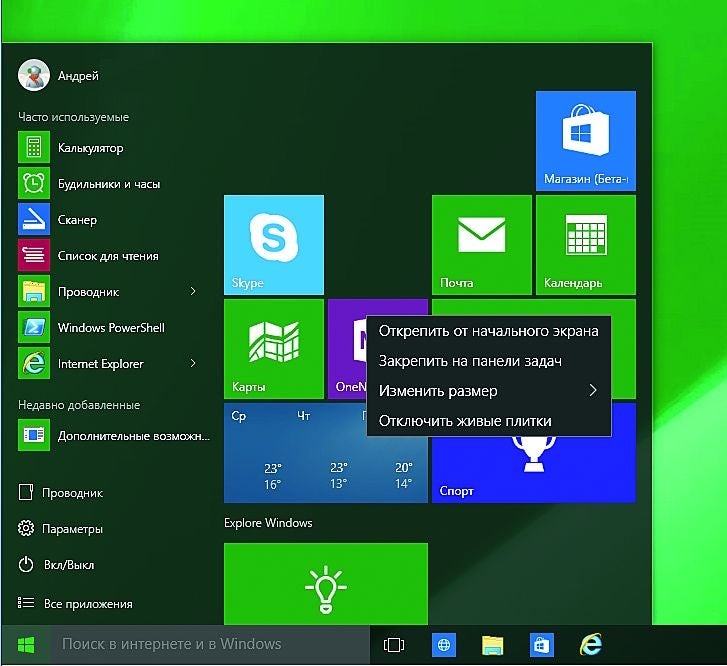727x666 pixels.
Task: Select Закрепить на панели задач
Action: tap(489, 361)
